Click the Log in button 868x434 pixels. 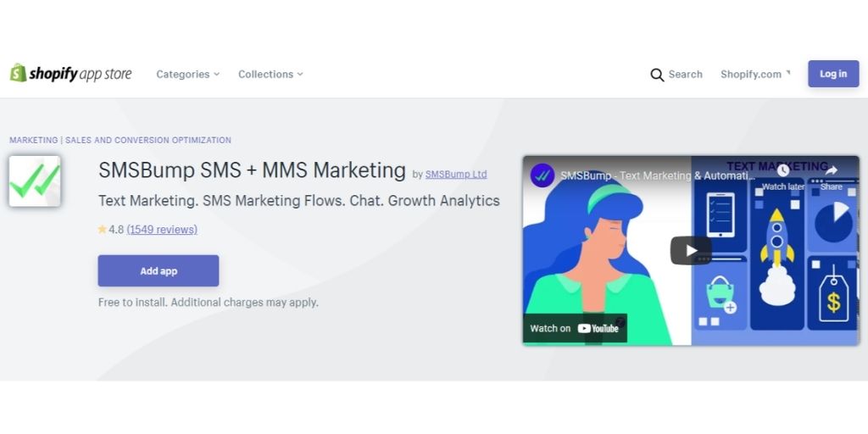[833, 74]
